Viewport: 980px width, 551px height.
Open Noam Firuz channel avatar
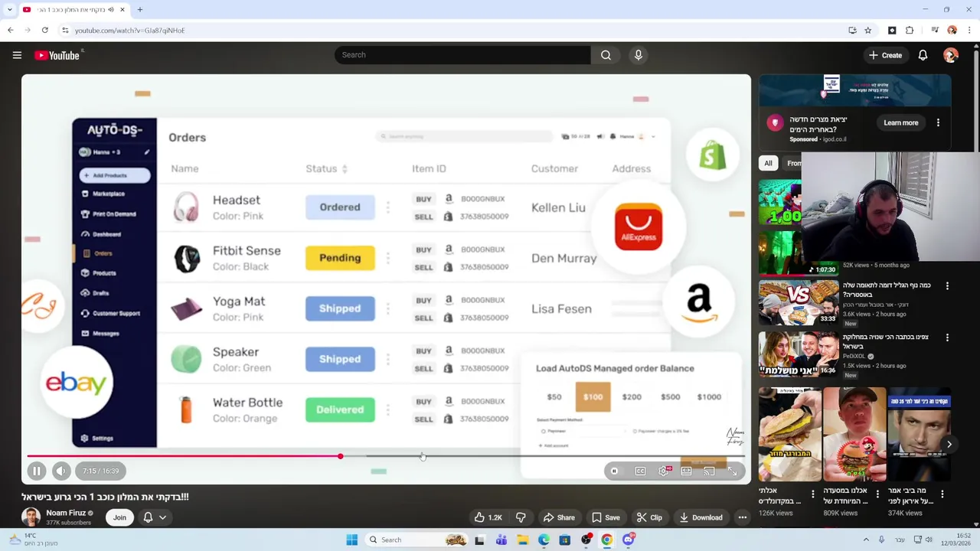[31, 517]
